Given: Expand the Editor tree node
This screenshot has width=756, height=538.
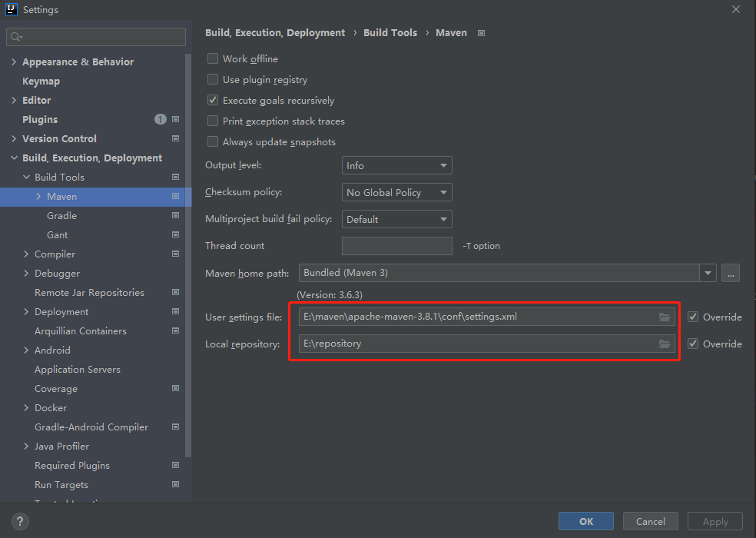Looking at the screenshot, I should [x=14, y=101].
